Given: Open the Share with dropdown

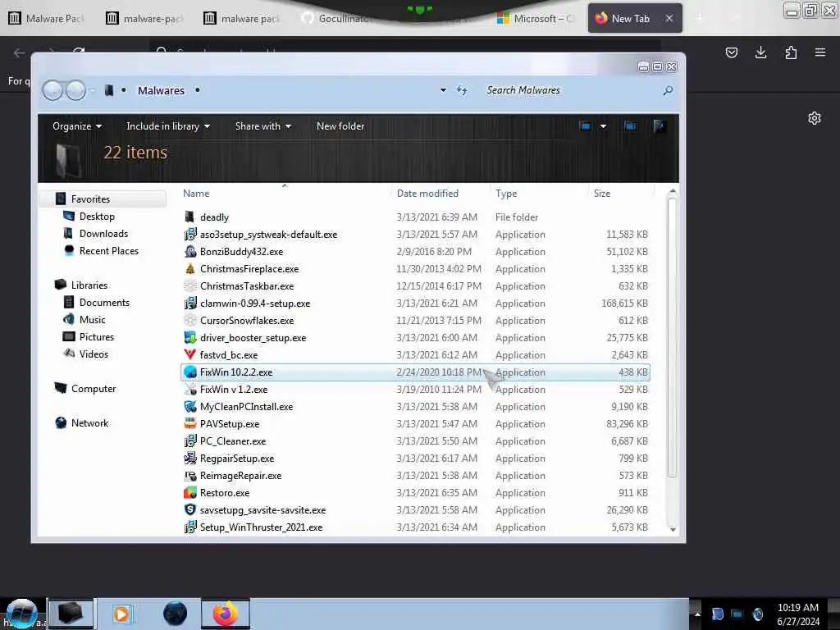Looking at the screenshot, I should point(263,126).
